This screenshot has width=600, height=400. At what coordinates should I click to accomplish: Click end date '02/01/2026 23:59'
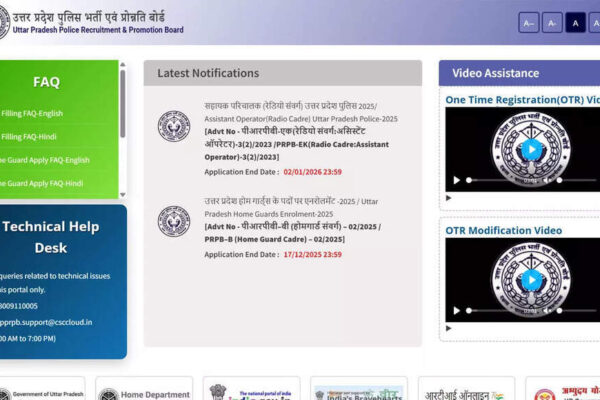pyautogui.click(x=313, y=172)
